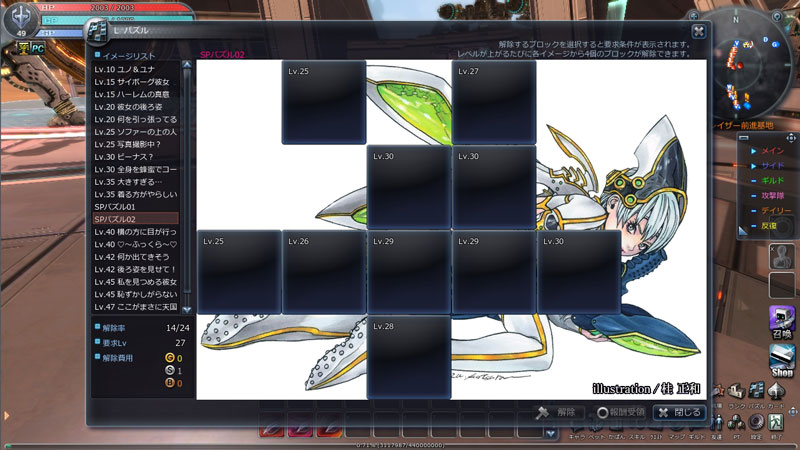
Task: Click the trophy badge beside PC icon
Action: [x=23, y=48]
